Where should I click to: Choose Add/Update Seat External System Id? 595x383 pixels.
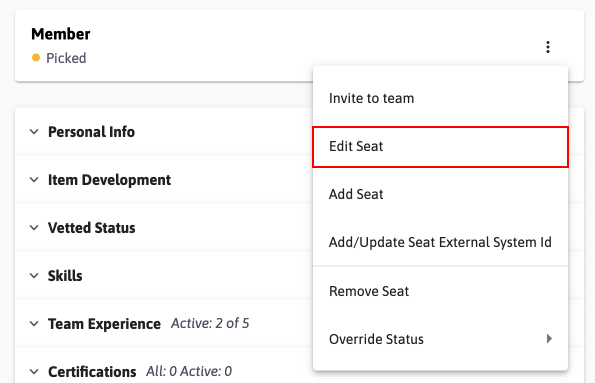pos(440,242)
